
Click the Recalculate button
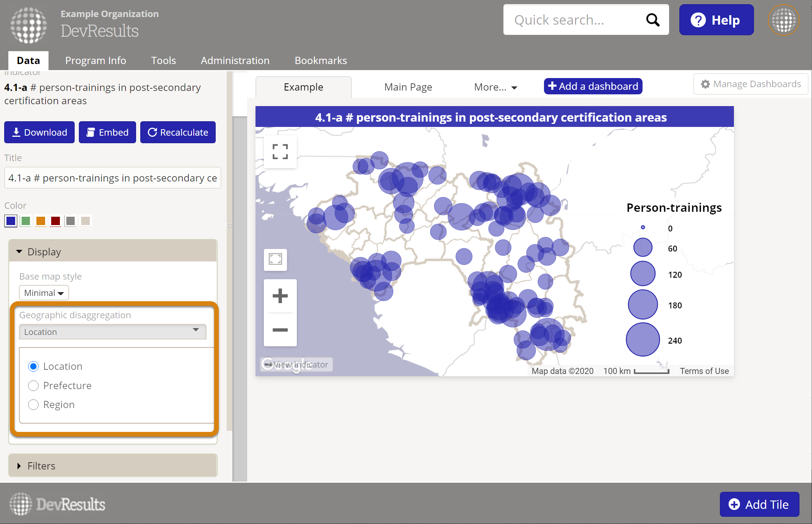(x=178, y=132)
